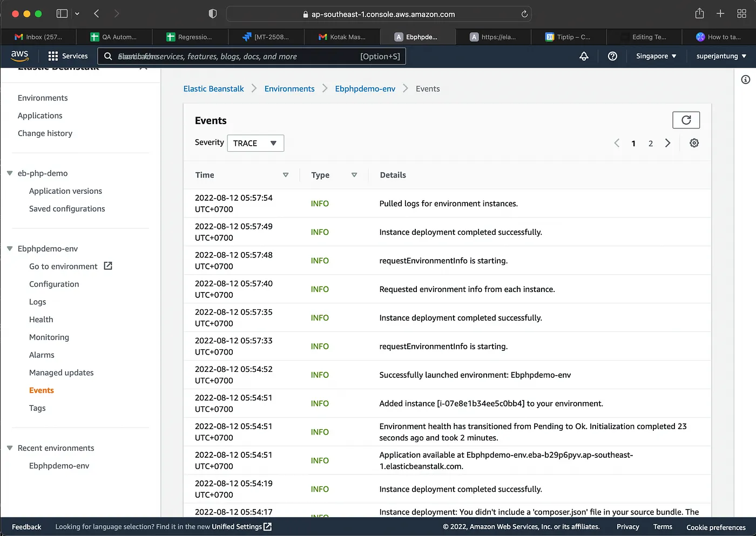Click the Safari sidebar toggle icon
The height and width of the screenshot is (536, 756).
click(x=62, y=13)
